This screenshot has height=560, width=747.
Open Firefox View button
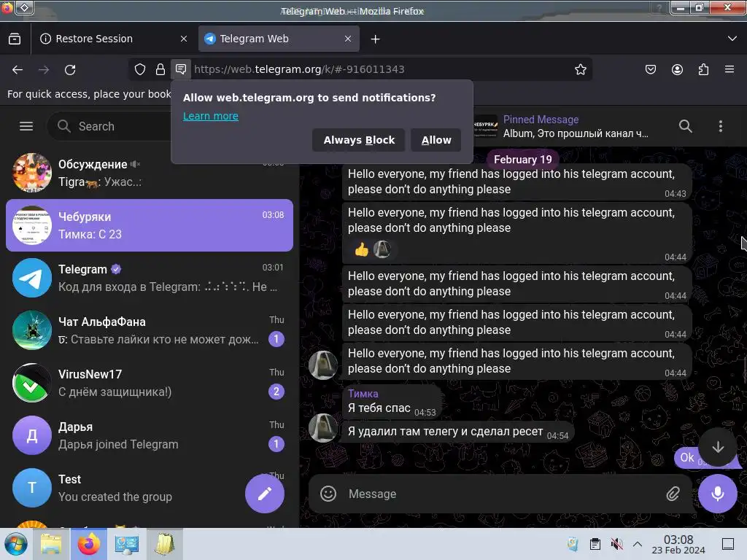tap(15, 39)
